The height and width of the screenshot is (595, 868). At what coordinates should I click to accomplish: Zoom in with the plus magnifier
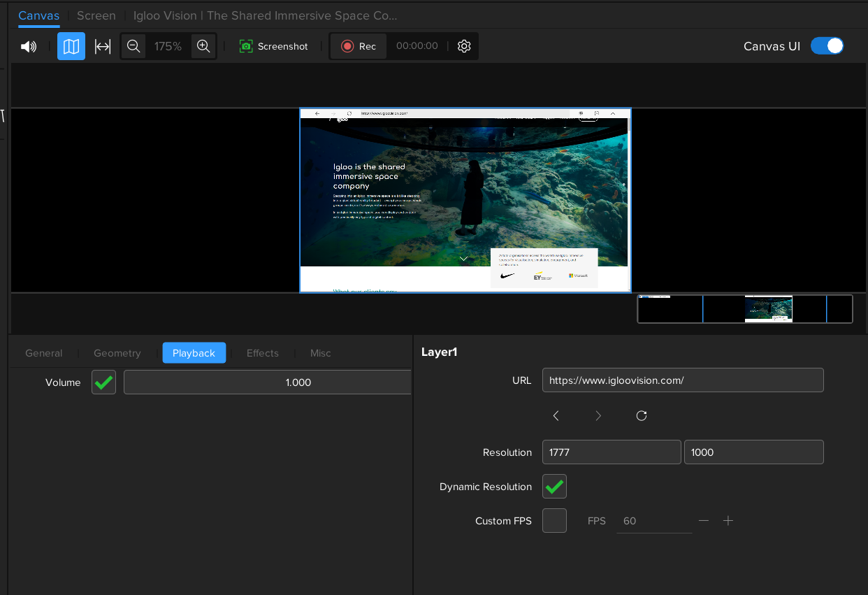203,46
